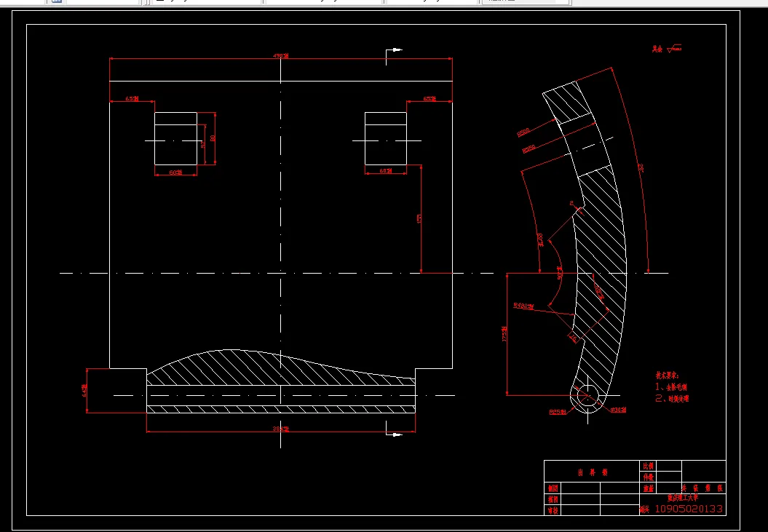The height and width of the screenshot is (532, 768).
Task: Select the 其余 surface roughness note
Action: tap(667, 49)
